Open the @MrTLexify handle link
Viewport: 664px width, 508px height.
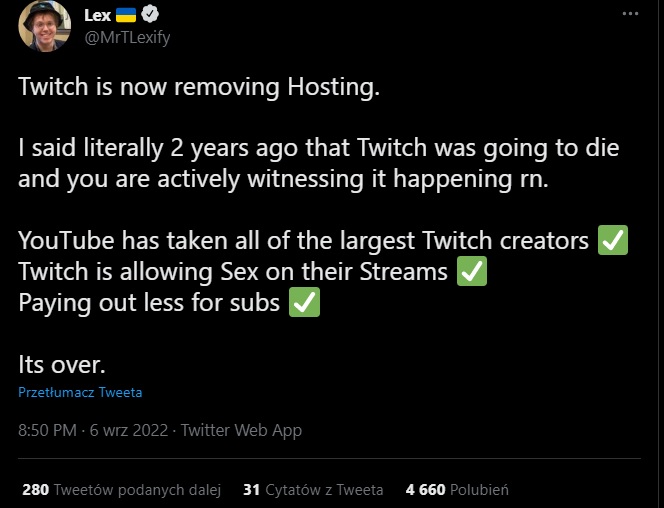point(129,38)
